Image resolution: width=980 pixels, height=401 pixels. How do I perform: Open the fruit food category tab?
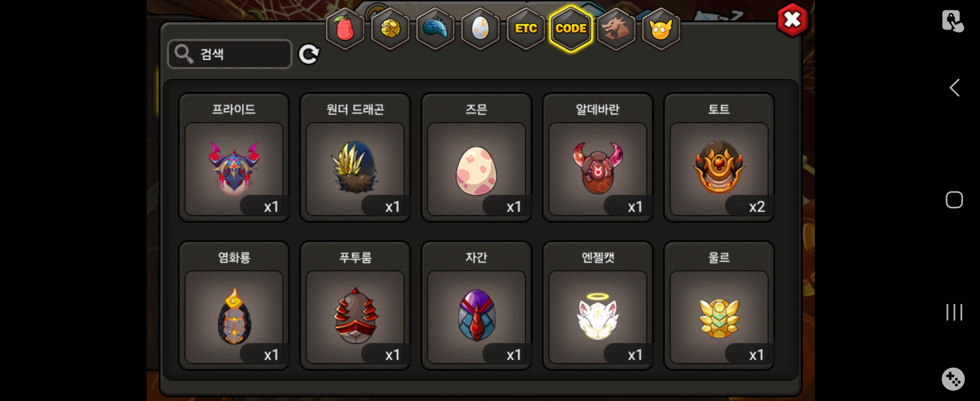[x=345, y=29]
